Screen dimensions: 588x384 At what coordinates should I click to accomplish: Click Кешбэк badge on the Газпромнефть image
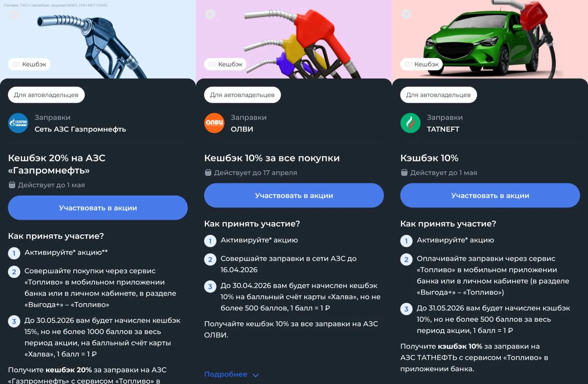(29, 64)
